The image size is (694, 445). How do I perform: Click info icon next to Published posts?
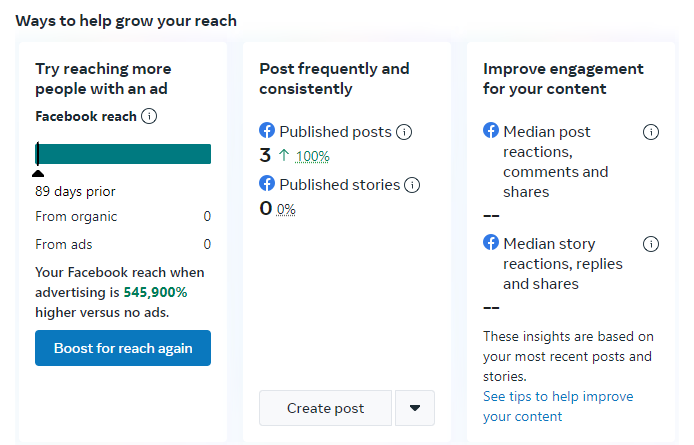click(x=404, y=132)
